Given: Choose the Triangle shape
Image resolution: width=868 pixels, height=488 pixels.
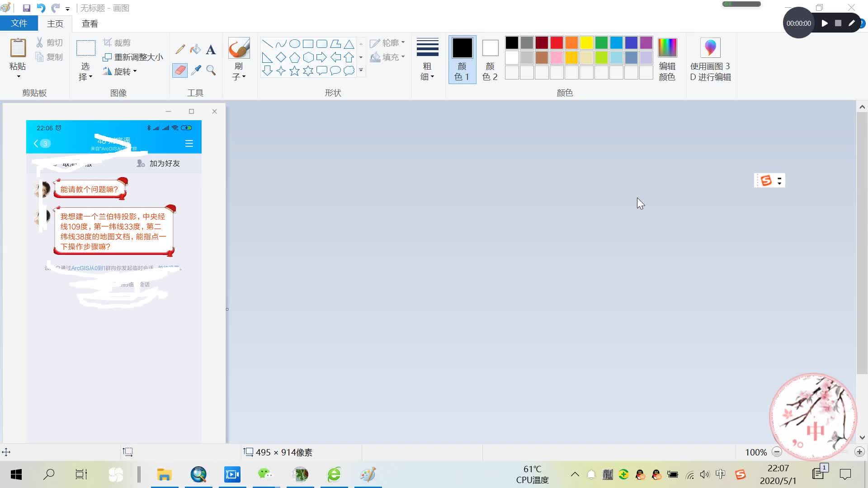Looking at the screenshot, I should coord(349,44).
